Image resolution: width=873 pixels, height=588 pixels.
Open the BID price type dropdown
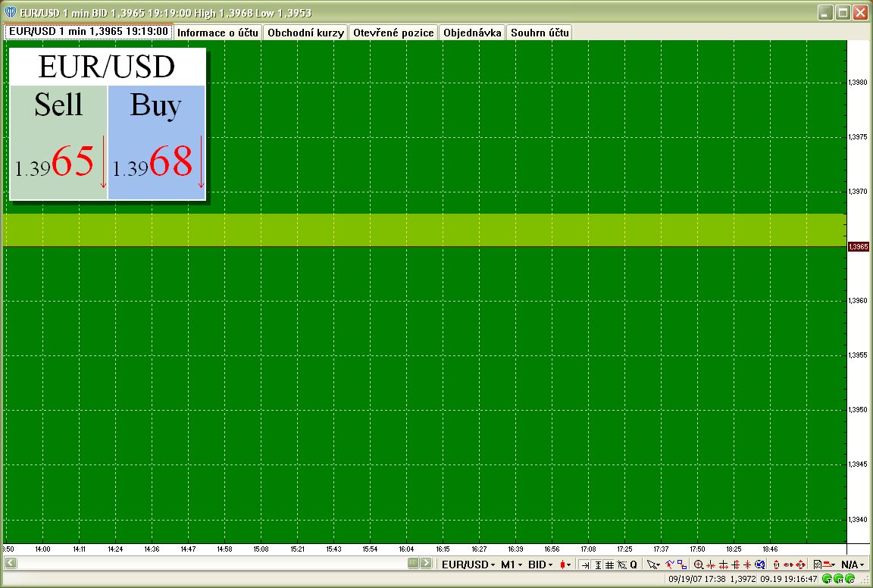[x=540, y=565]
